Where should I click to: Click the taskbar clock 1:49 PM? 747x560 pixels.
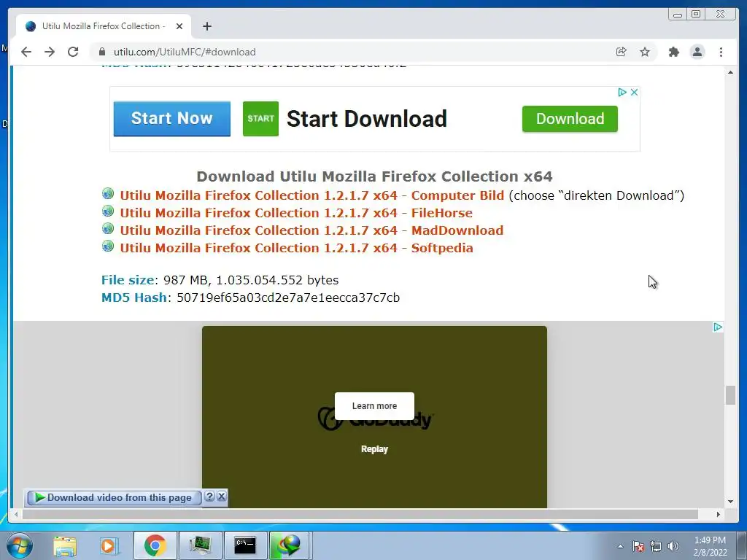click(x=710, y=540)
